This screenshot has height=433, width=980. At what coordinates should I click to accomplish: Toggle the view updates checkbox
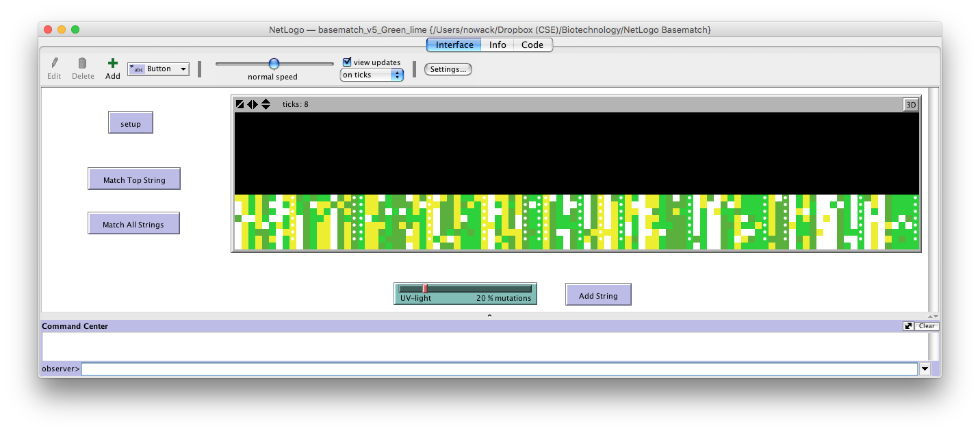(347, 62)
